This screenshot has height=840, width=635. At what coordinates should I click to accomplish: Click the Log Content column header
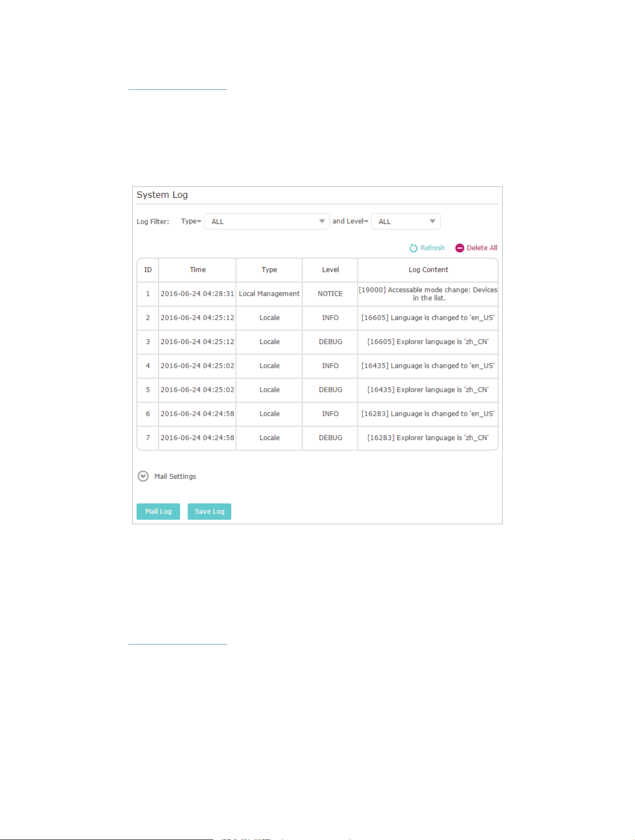(x=428, y=270)
